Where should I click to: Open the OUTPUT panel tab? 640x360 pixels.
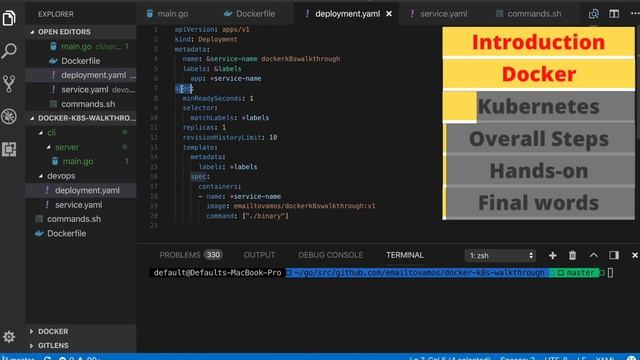tap(259, 255)
